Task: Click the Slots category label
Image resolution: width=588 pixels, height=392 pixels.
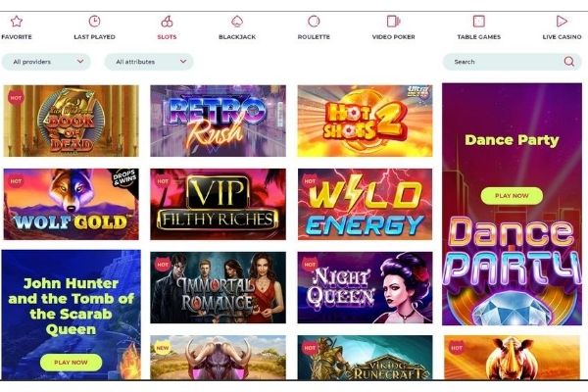Action: click(x=167, y=37)
